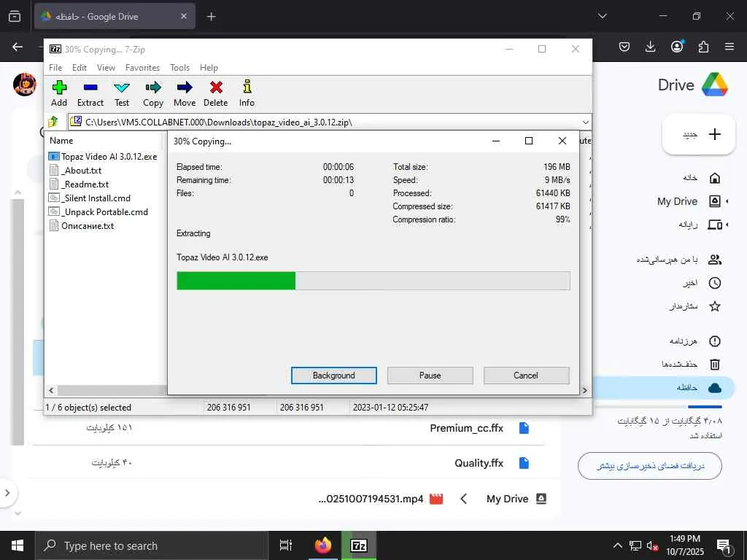
Task: Open My Drive in Drive sidebar
Action: point(689,201)
